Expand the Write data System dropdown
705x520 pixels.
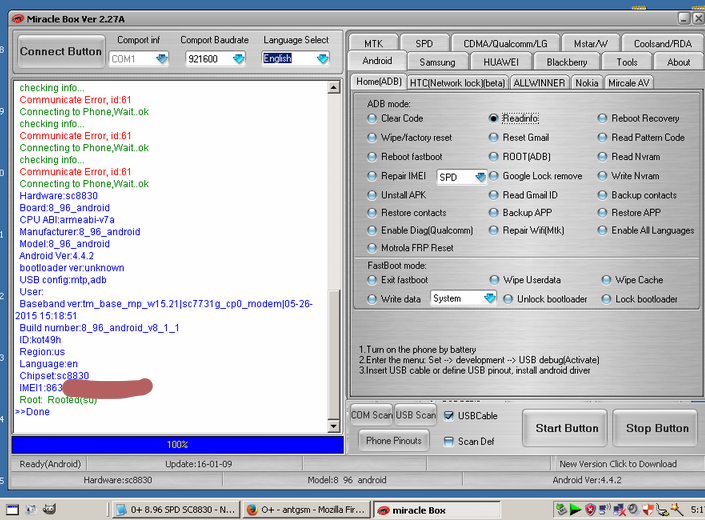tap(490, 298)
